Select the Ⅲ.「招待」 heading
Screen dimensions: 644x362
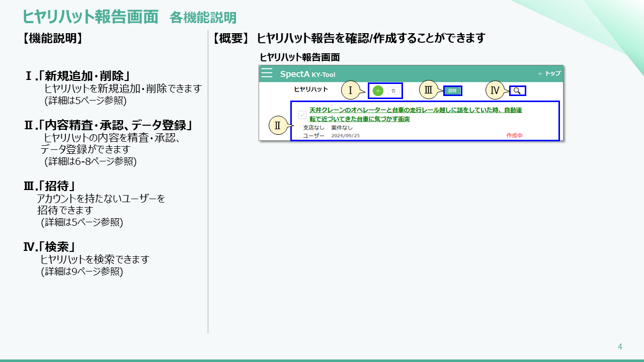(x=52, y=186)
